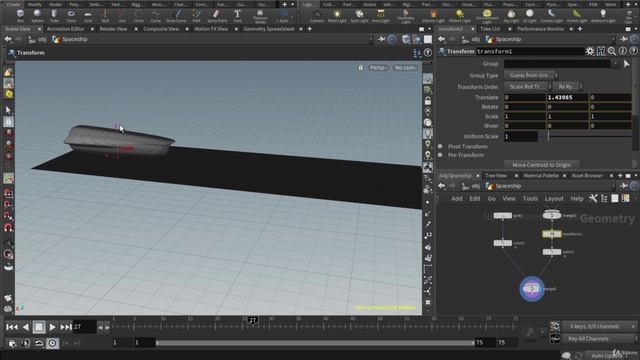Viewport: 640px width, 360px height.
Task: Open network editor wrench tools icon
Action: pyautogui.click(x=593, y=198)
